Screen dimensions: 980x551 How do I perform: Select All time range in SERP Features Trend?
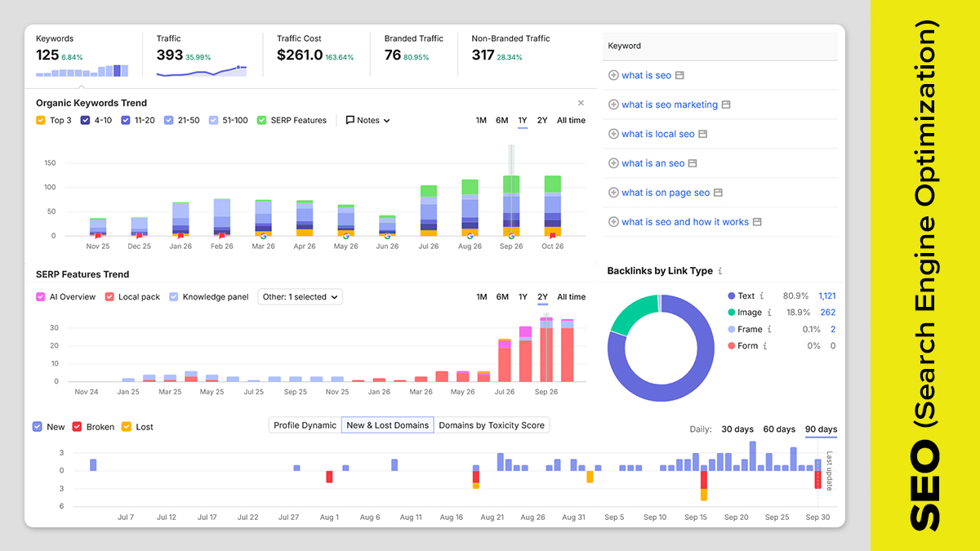571,297
